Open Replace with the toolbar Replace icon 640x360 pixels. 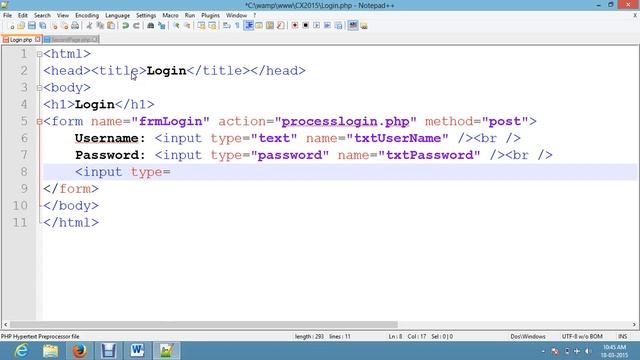[162, 26]
